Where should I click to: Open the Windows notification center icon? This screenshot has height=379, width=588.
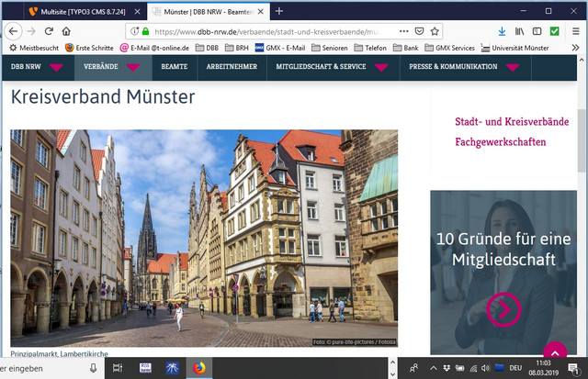573,369
